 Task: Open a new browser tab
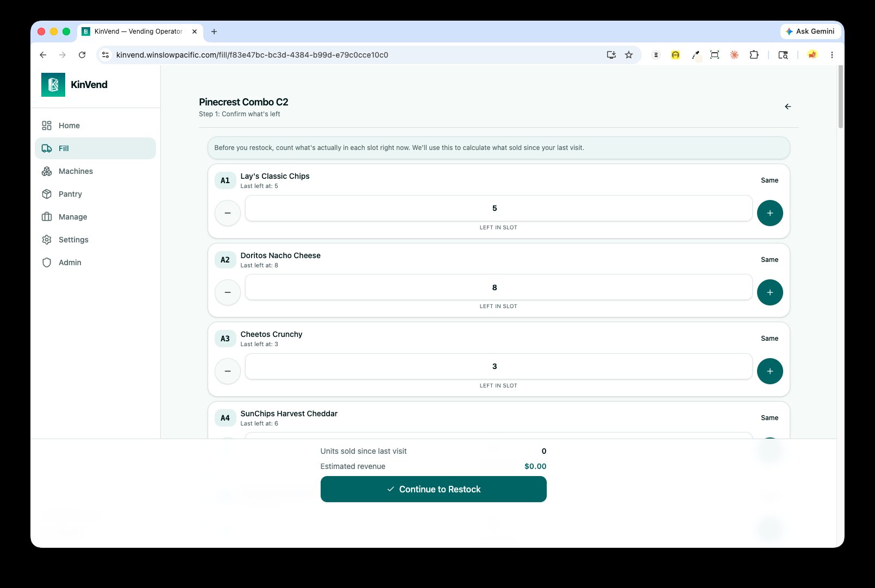click(214, 32)
